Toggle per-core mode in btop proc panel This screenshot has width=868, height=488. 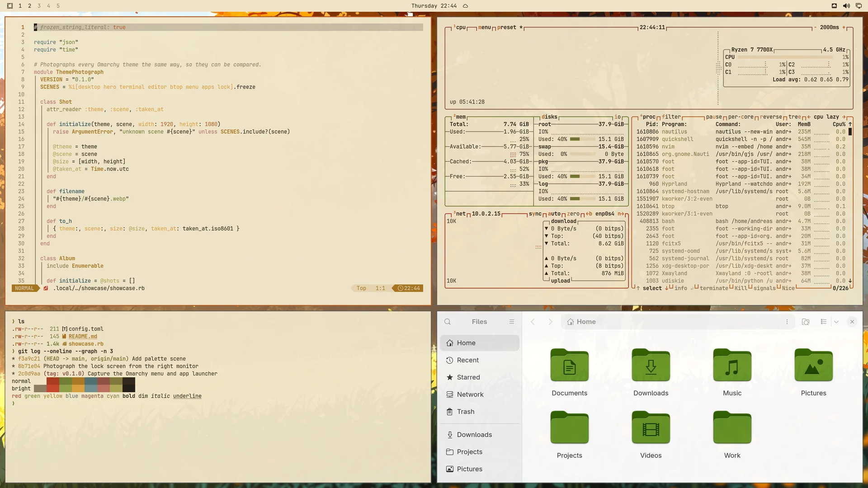tap(741, 117)
